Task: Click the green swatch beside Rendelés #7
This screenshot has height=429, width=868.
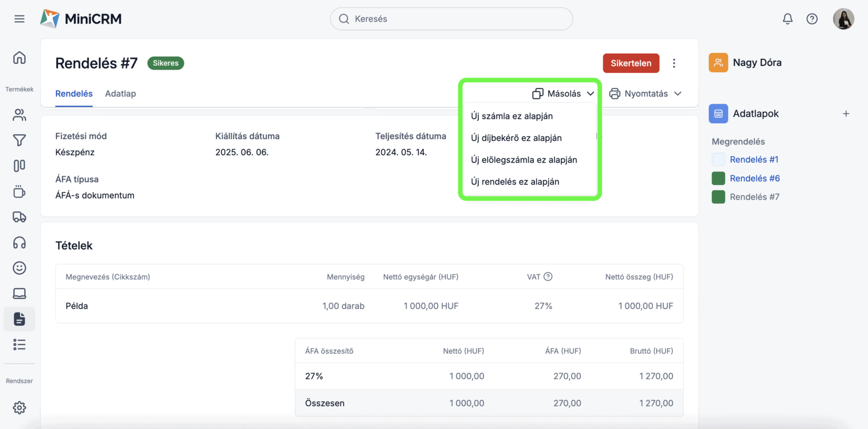Action: click(x=718, y=197)
